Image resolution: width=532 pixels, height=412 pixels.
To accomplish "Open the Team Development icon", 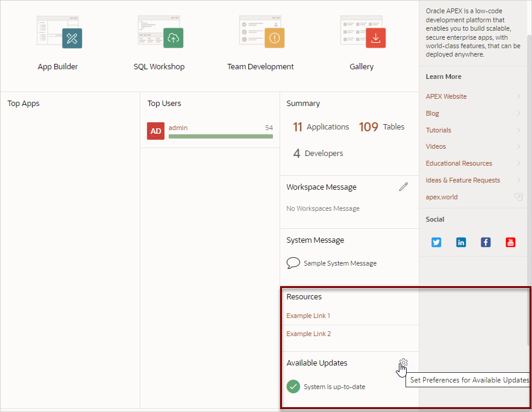I will pyautogui.click(x=261, y=32).
